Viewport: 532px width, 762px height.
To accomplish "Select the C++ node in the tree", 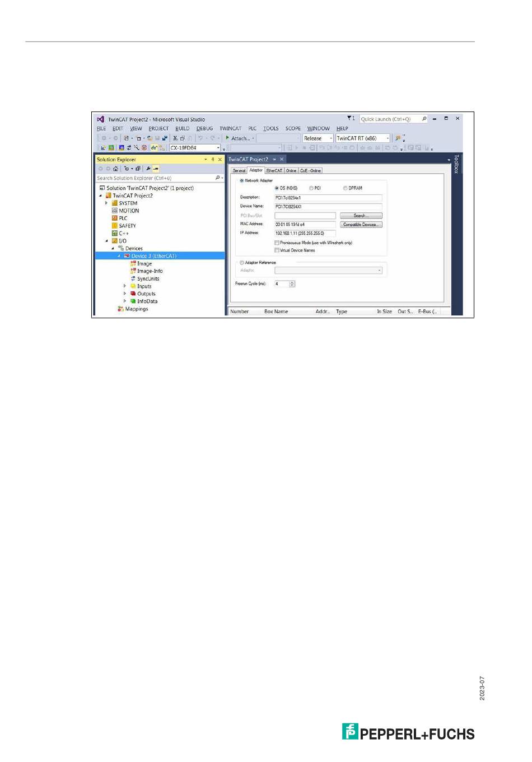I will coord(120,234).
